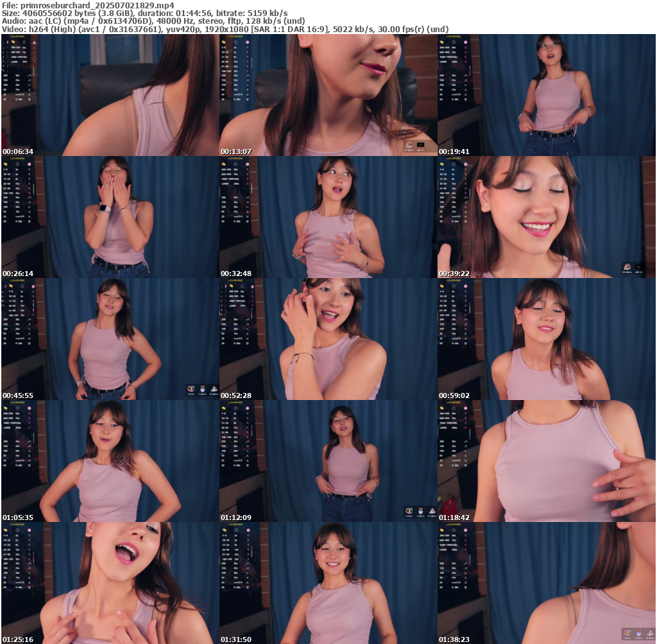Click the resolution text 1920x1080

(225, 30)
